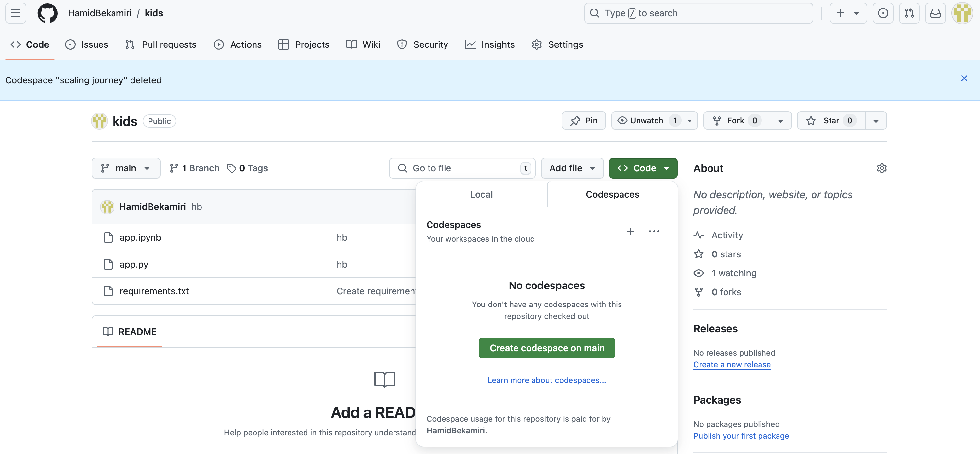Open the repository Settings tab

[x=557, y=44]
